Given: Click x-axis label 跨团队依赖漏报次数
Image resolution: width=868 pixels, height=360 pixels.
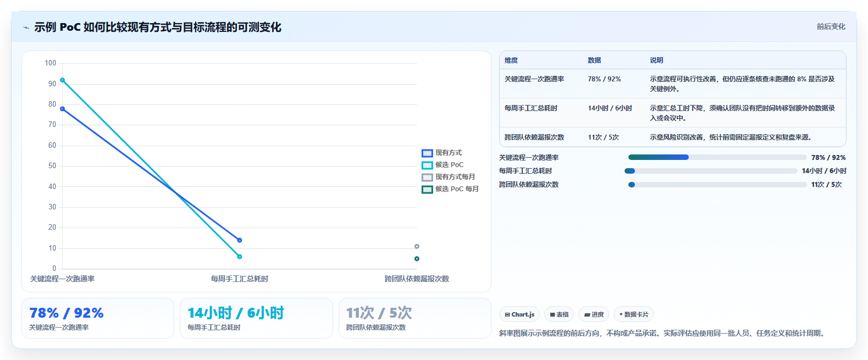Looking at the screenshot, I should click(417, 279).
